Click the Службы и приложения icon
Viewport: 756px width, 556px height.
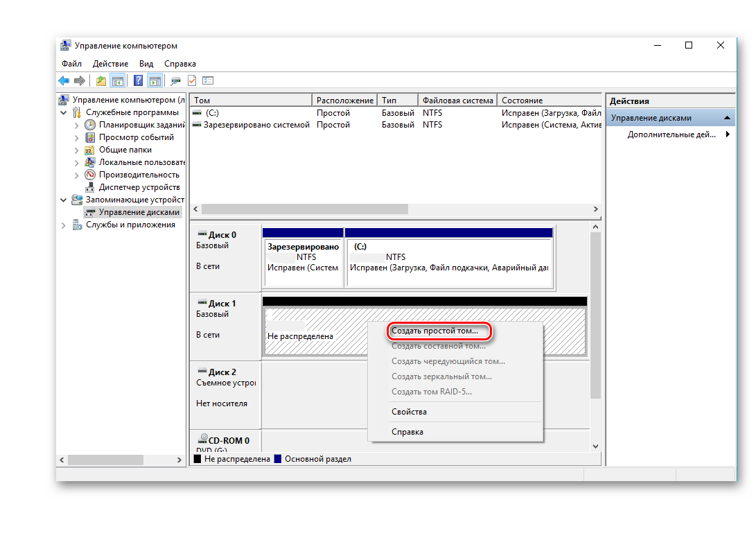77,225
